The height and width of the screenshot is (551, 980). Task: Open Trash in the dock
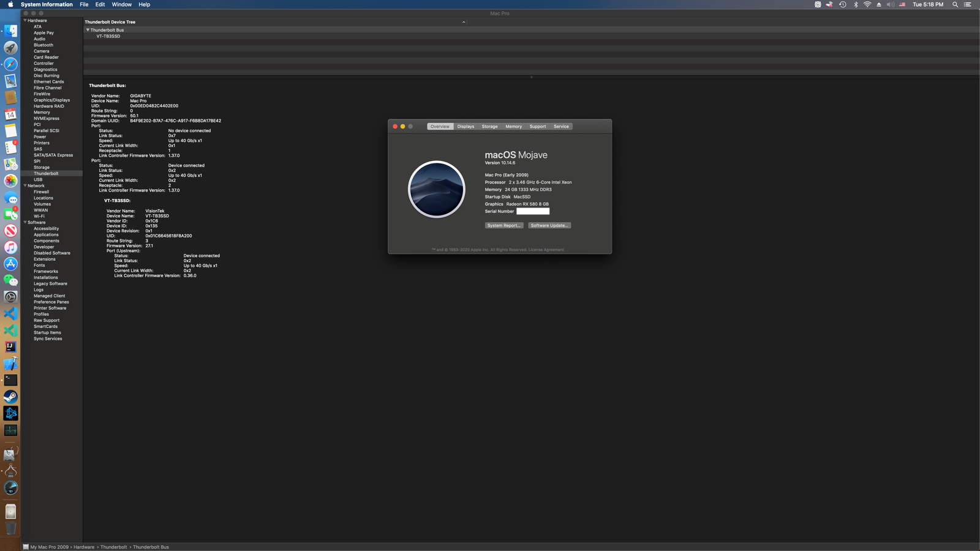[x=10, y=528]
